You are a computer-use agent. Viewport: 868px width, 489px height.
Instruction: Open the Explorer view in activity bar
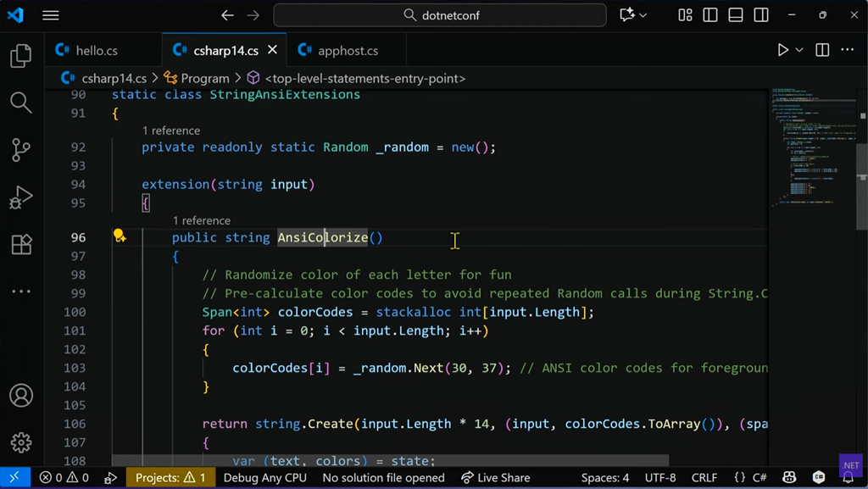point(21,57)
